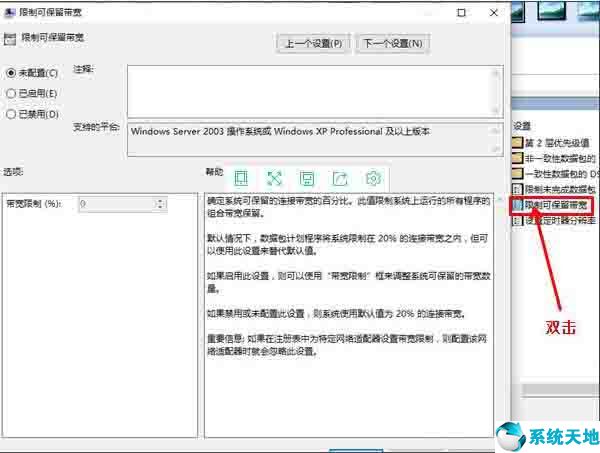Image resolution: width=600 pixels, height=453 pixels.
Task: Select the 未配置(C) radio button
Action: [11, 73]
